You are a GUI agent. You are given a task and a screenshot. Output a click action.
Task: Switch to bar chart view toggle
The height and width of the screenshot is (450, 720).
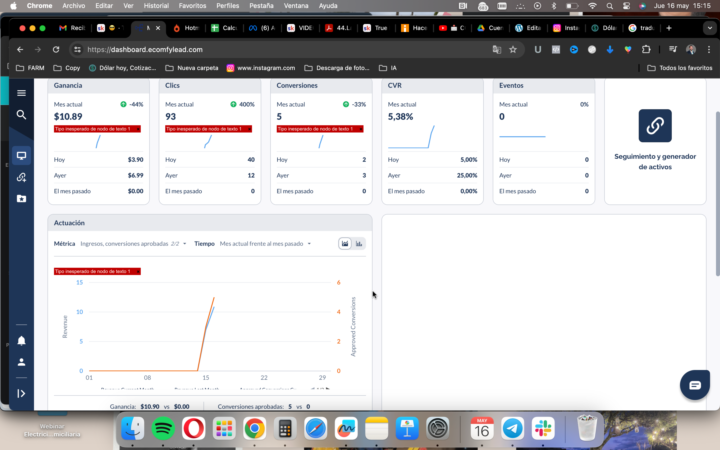tap(359, 244)
